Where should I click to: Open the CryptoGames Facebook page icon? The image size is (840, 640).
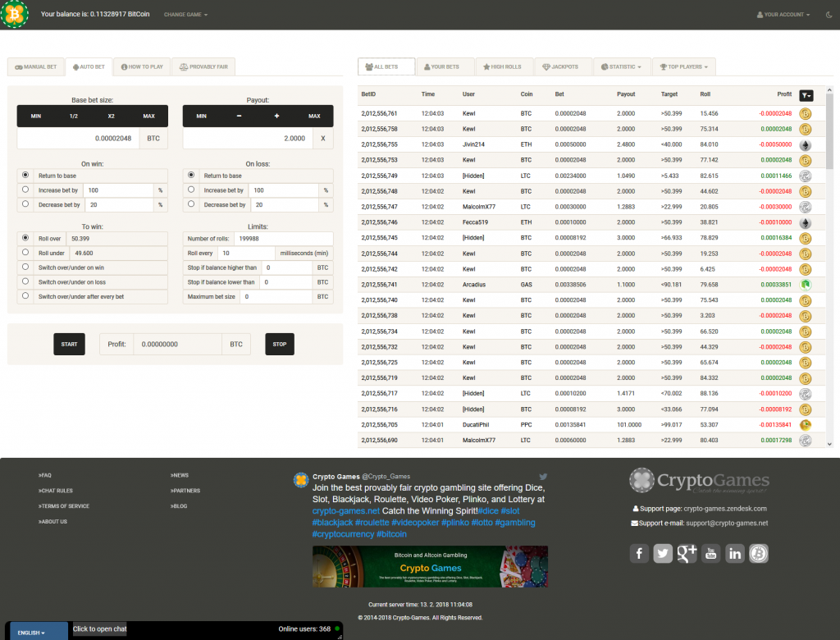[x=639, y=553]
